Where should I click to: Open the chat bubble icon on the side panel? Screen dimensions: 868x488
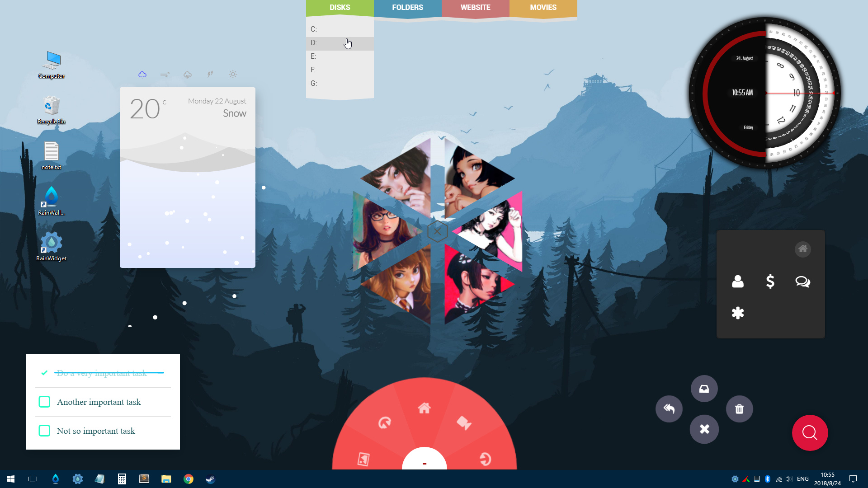(x=802, y=282)
